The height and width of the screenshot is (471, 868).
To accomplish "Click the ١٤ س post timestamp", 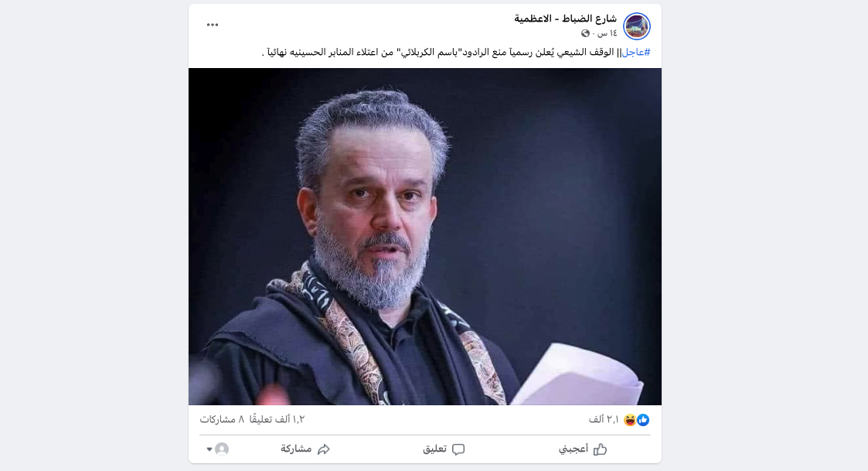I will [608, 33].
